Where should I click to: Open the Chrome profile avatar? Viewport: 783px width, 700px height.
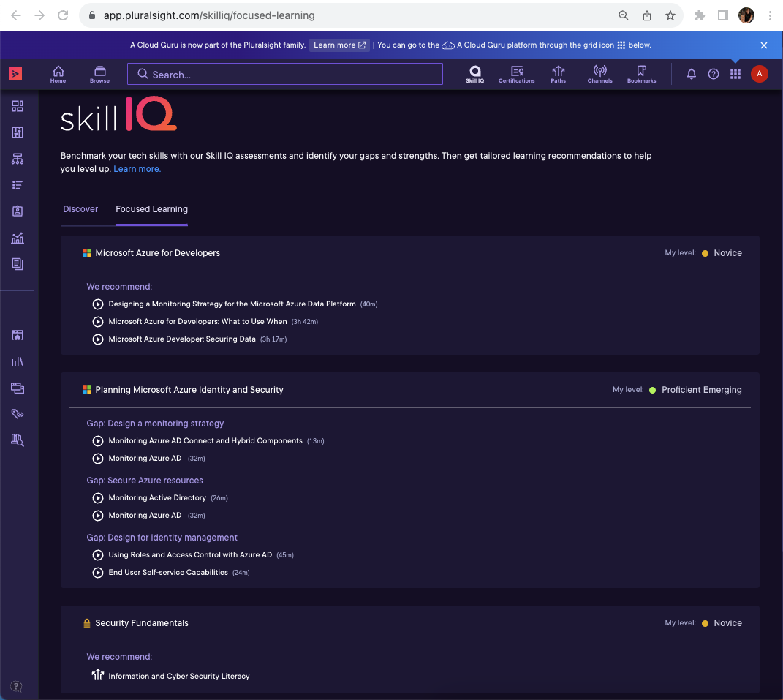746,15
